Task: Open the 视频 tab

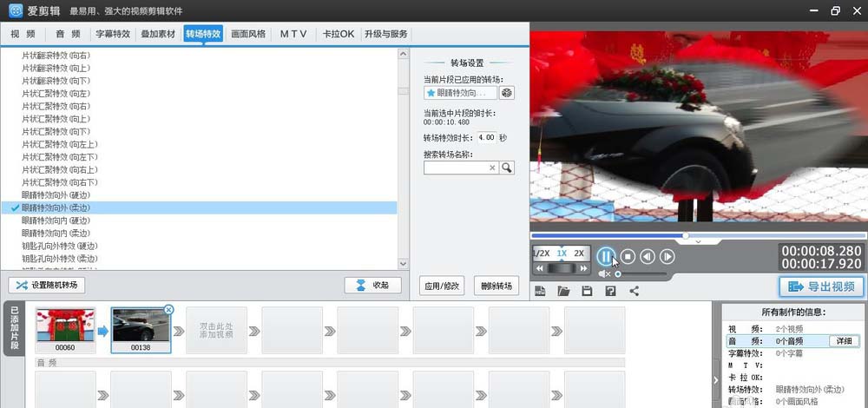Action: click(23, 35)
